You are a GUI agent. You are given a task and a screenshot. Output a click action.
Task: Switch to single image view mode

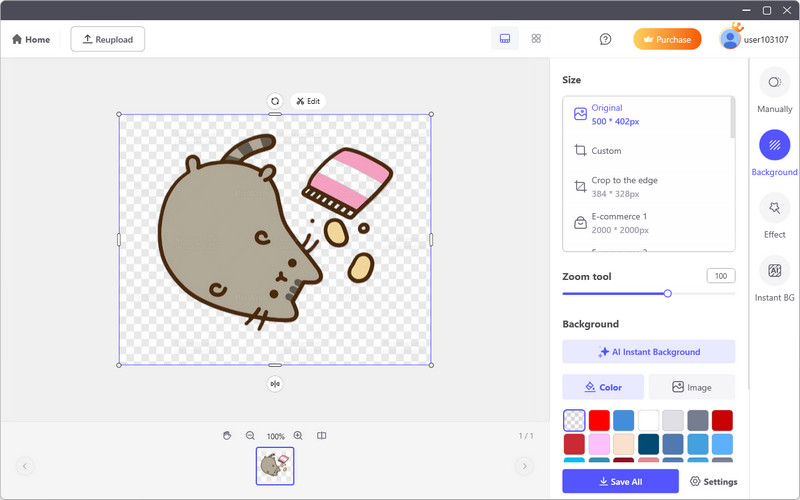point(505,39)
